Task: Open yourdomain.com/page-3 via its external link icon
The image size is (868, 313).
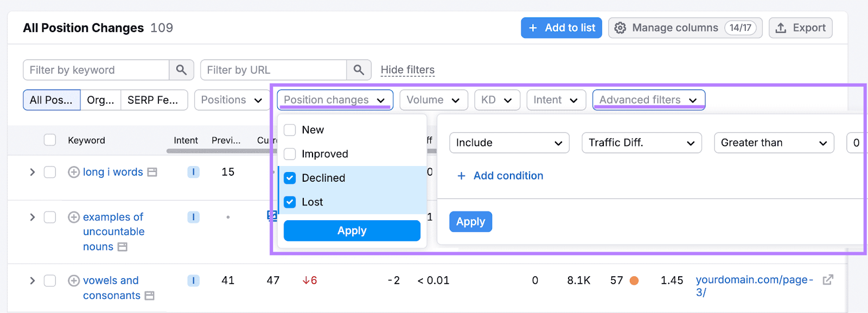Action: point(827,279)
